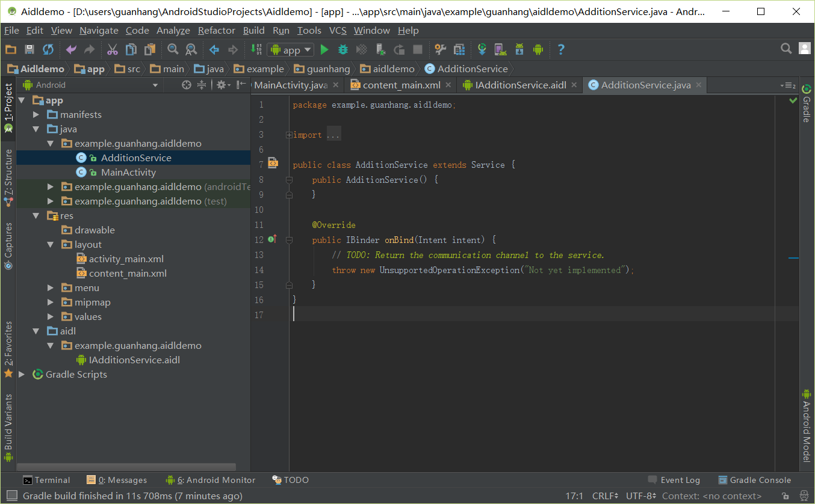Click the Copy icon in toolbar
This screenshot has width=815, height=504.
pos(131,49)
